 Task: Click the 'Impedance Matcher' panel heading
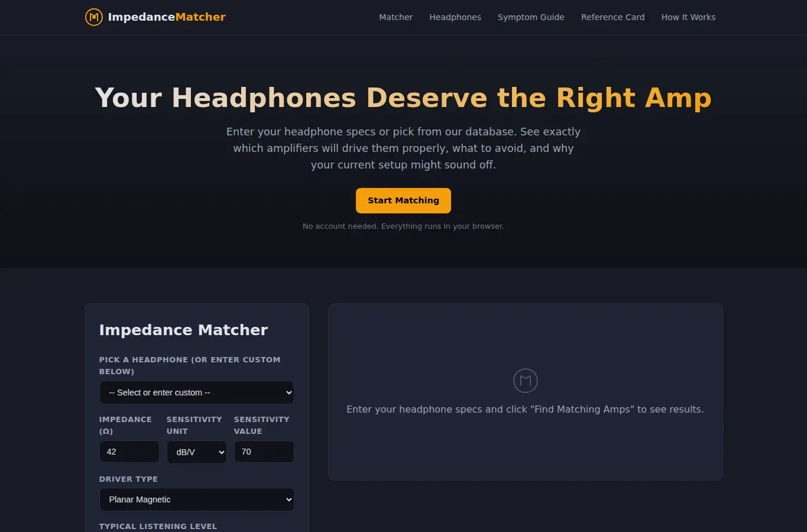click(183, 330)
